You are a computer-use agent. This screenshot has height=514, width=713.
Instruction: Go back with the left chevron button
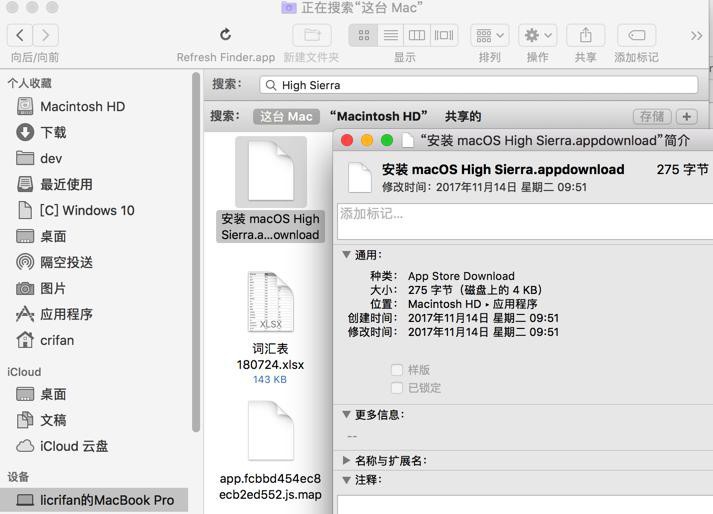pos(20,35)
